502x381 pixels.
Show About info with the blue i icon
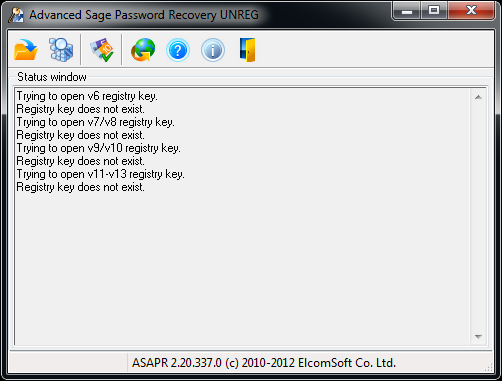click(x=213, y=50)
